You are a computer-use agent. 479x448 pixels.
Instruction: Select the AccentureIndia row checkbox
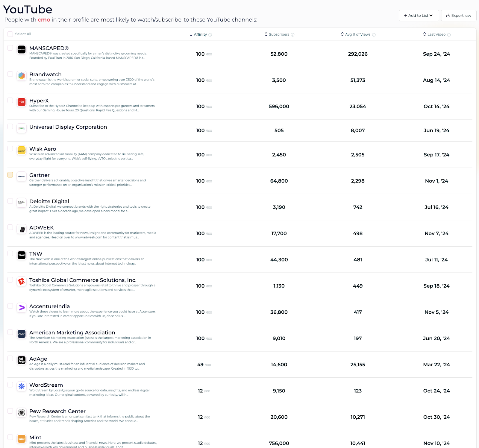click(x=10, y=306)
